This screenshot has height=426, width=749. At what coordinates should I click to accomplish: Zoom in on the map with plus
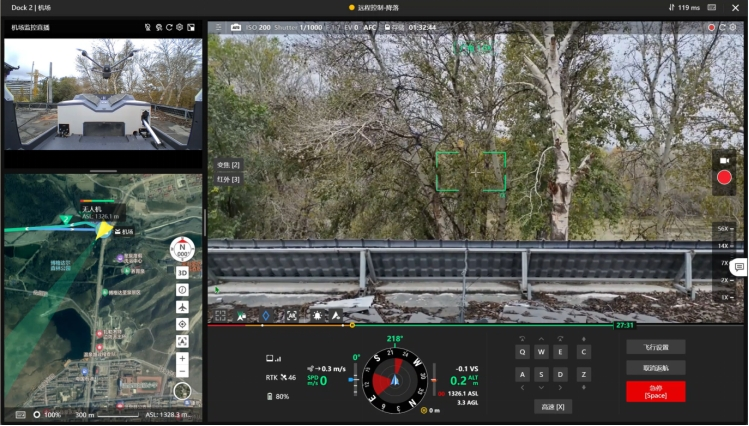[182, 358]
